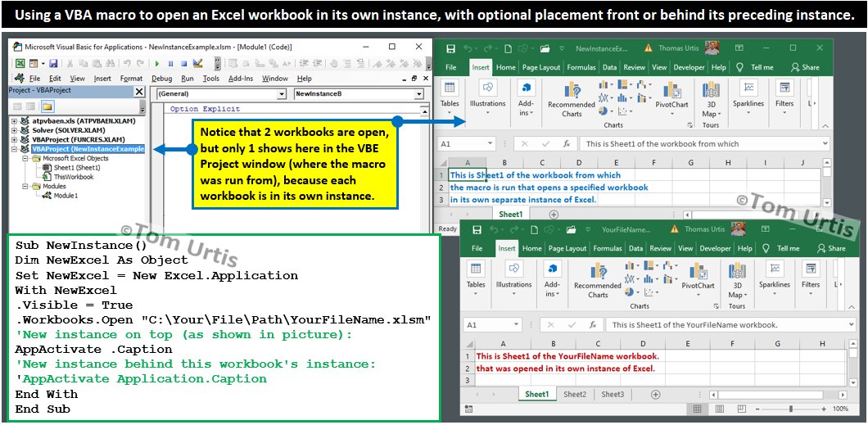The height and width of the screenshot is (425, 868).
Task: Open the File tab in YourFileName window
Action: click(477, 248)
